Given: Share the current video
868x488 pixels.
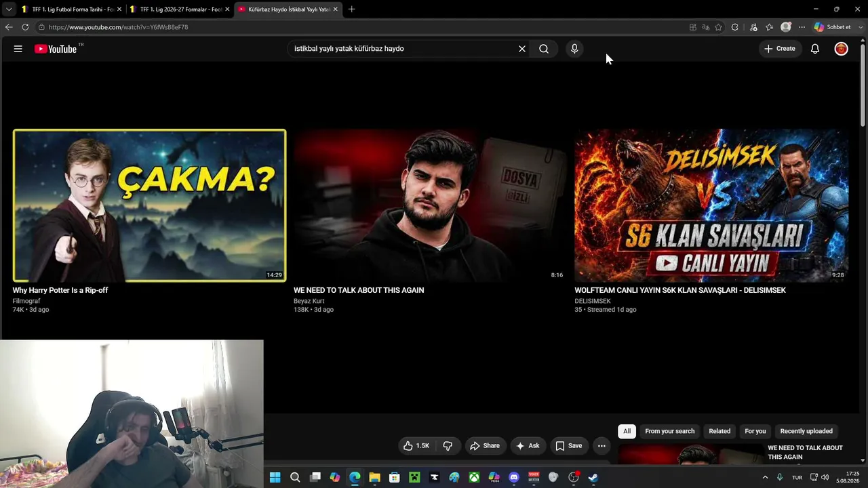Looking at the screenshot, I should pyautogui.click(x=484, y=446).
